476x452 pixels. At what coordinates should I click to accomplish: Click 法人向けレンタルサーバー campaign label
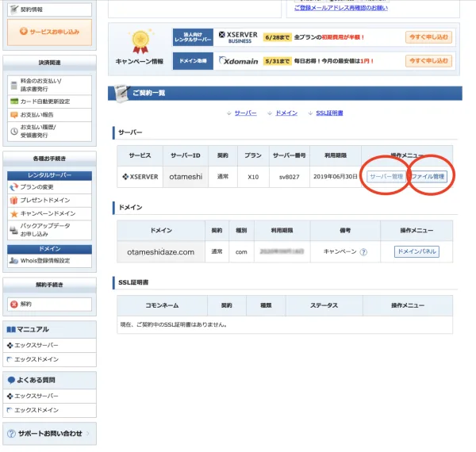193,37
